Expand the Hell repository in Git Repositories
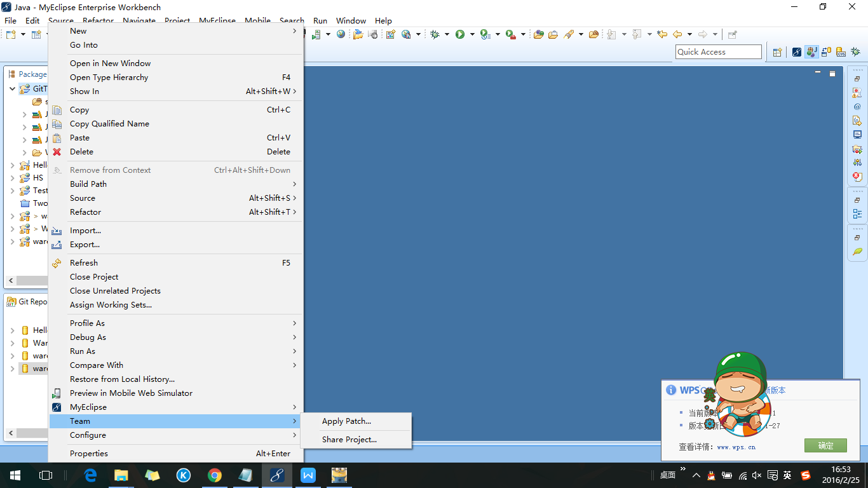 click(x=12, y=330)
